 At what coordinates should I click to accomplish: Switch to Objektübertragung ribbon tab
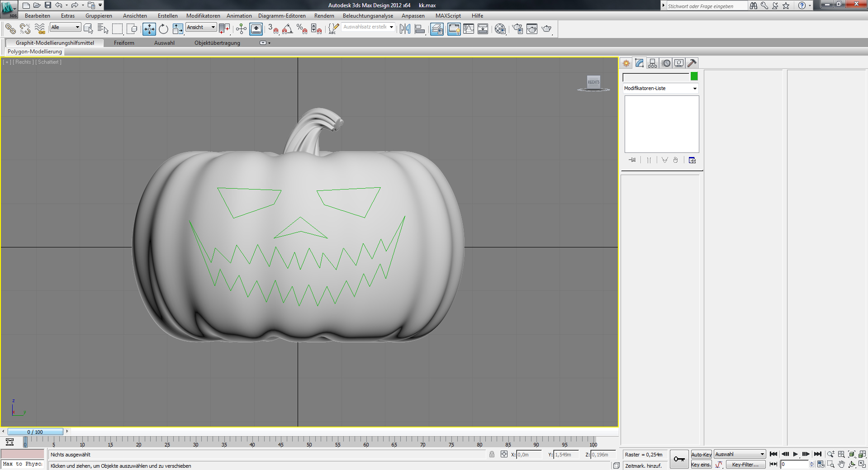coord(217,43)
